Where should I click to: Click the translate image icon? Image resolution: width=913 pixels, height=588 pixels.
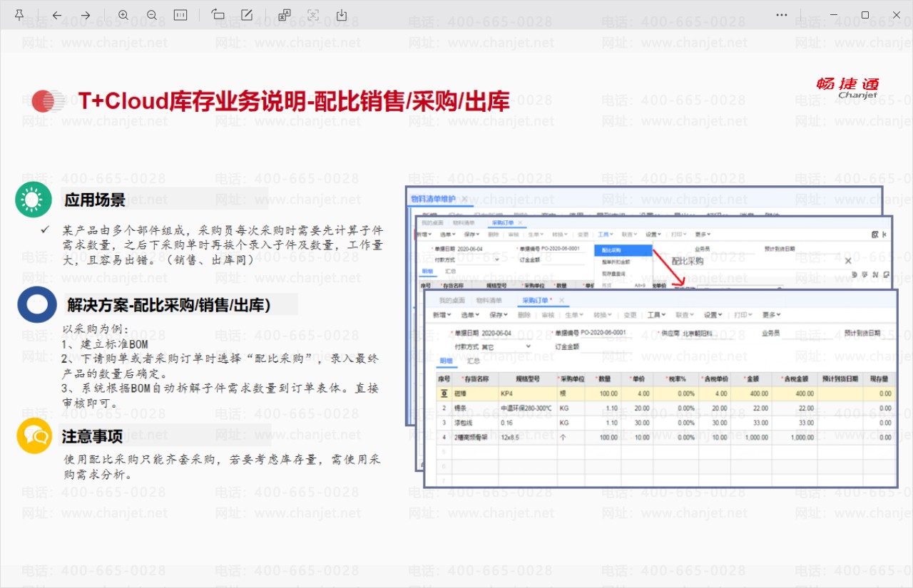coord(285,15)
